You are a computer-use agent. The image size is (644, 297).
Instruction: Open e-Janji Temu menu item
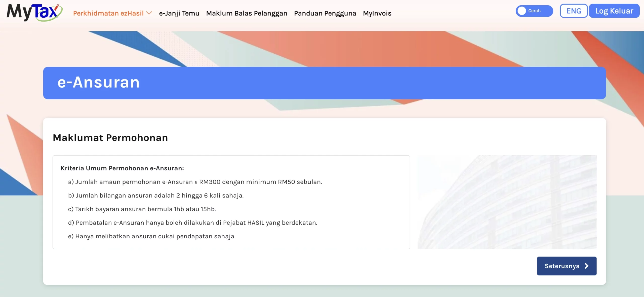[179, 13]
